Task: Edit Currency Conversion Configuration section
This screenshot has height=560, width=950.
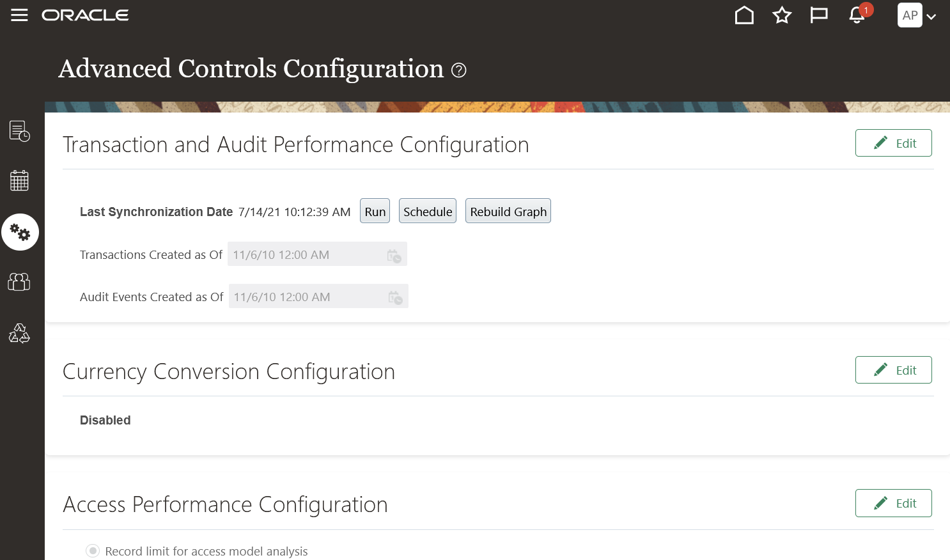Action: 893,370
